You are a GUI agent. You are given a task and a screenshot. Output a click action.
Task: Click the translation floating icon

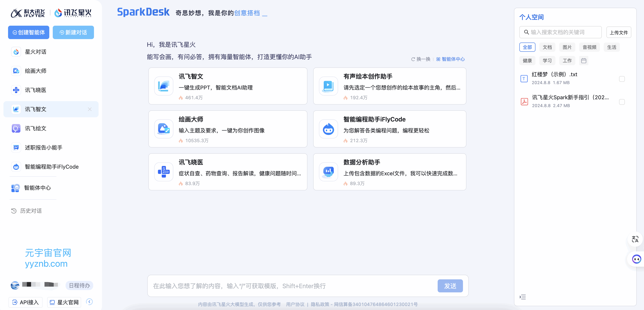point(635,239)
